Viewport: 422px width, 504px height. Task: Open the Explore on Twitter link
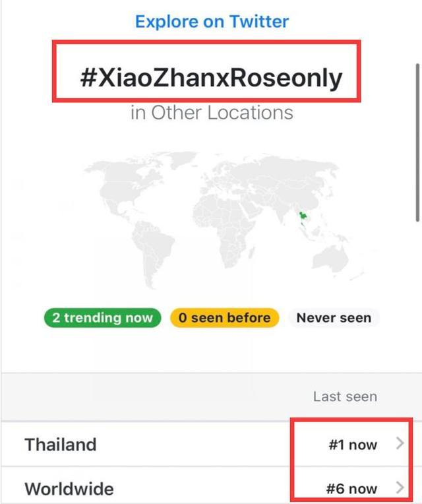coord(212,21)
